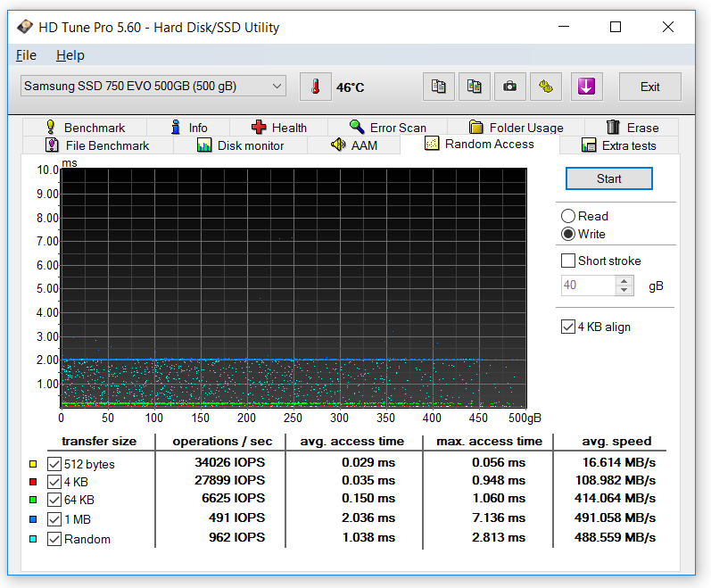
Task: Click the operations / sec column header
Action: (x=222, y=441)
